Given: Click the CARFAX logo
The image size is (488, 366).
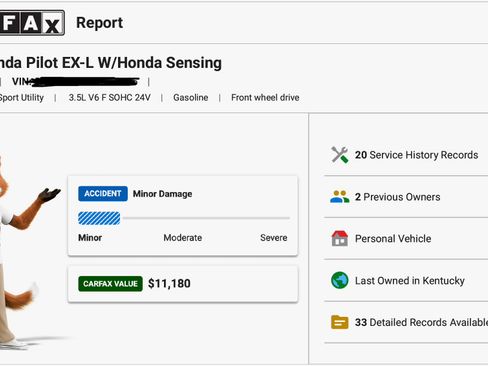Looking at the screenshot, I should [x=32, y=23].
